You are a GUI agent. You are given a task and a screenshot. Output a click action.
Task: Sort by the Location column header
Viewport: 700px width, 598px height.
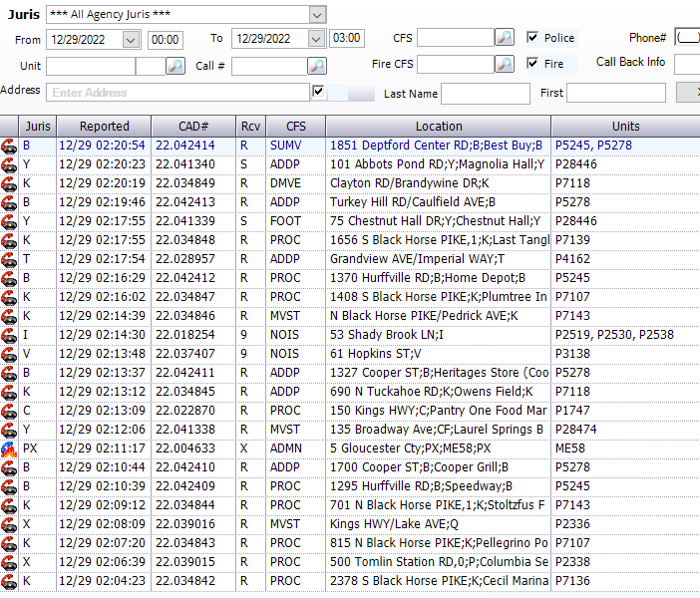point(439,127)
